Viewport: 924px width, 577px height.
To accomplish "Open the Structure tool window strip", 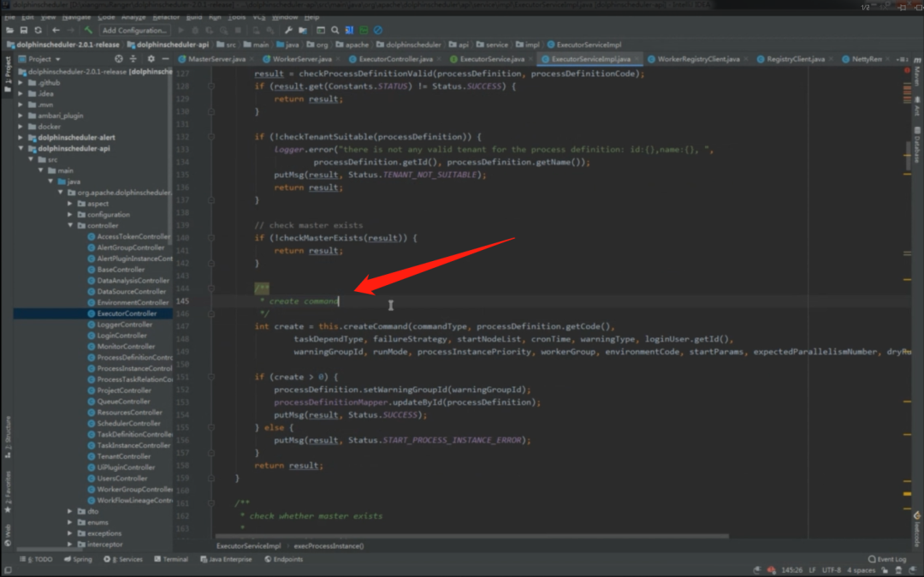I will [7, 438].
